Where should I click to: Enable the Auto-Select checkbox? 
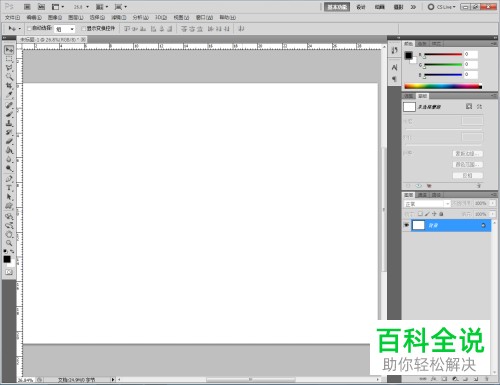tap(29, 29)
